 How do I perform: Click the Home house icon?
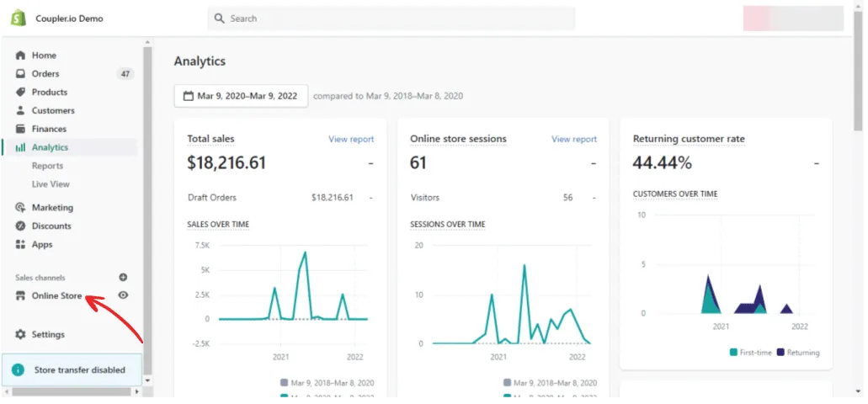(x=20, y=56)
